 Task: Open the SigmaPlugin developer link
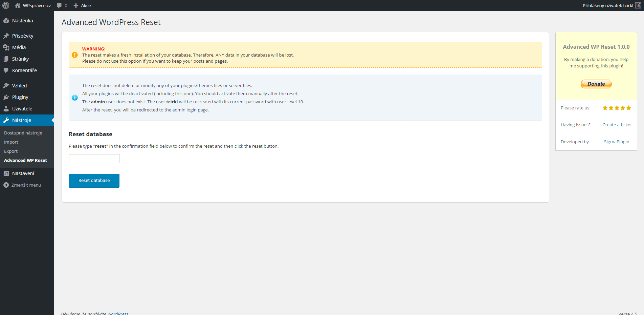(617, 142)
